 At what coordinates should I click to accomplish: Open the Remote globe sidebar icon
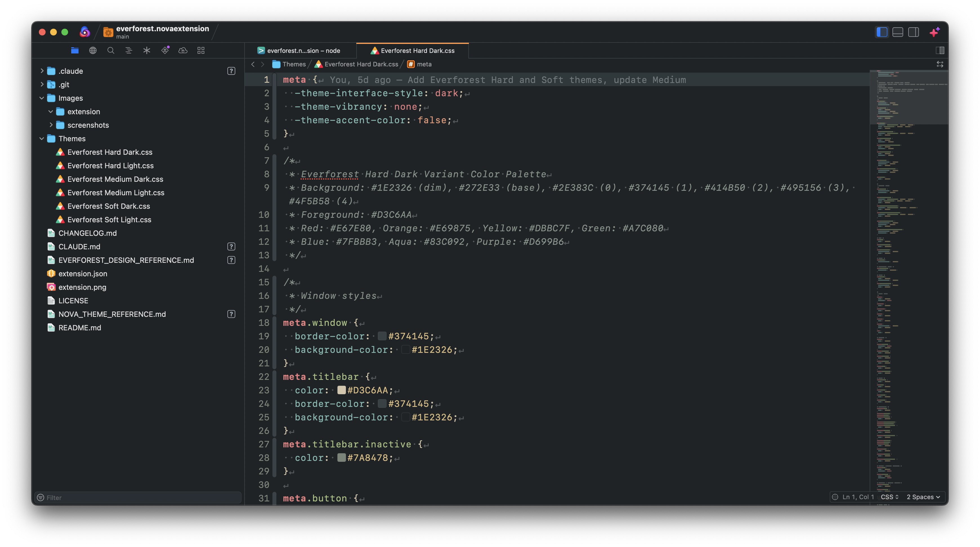coord(93,50)
